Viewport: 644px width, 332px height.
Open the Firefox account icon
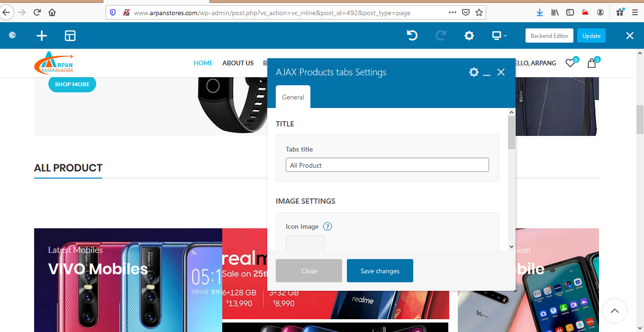point(600,13)
